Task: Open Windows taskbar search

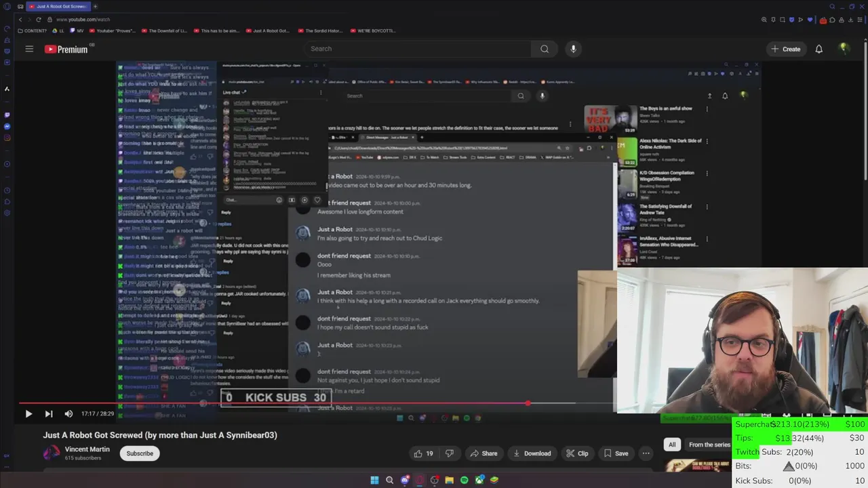Action: 389,480
